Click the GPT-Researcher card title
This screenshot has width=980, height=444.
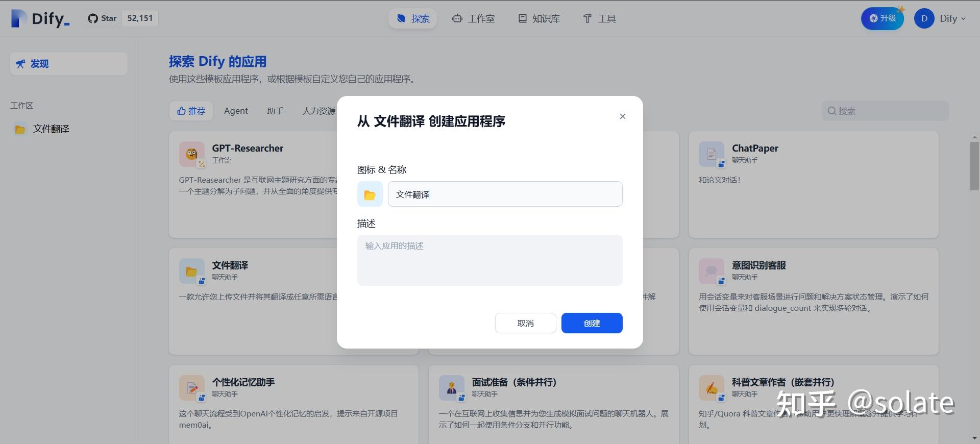point(248,148)
